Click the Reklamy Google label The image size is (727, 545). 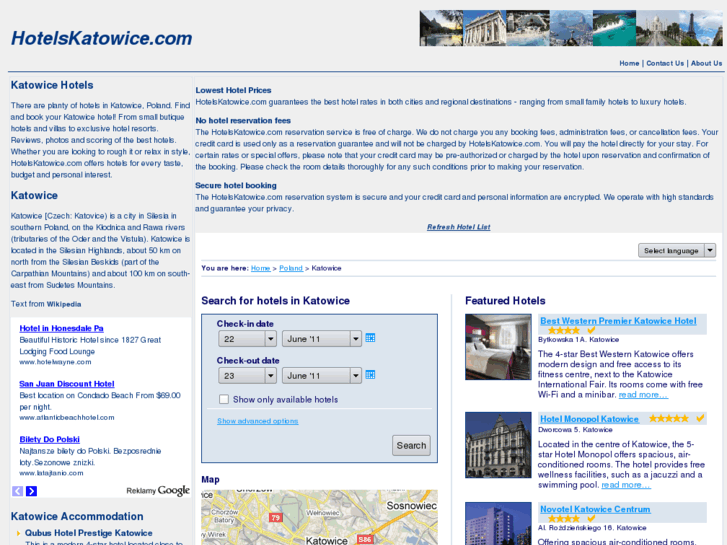[x=158, y=490]
